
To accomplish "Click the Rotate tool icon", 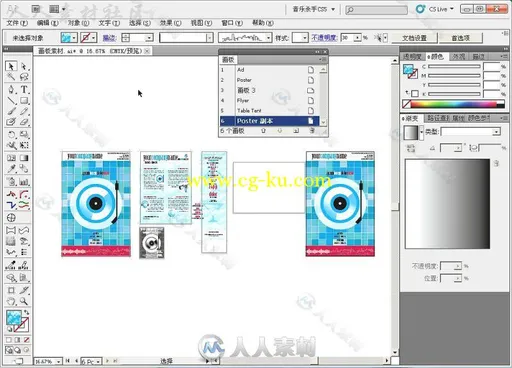I will click(x=11, y=135).
